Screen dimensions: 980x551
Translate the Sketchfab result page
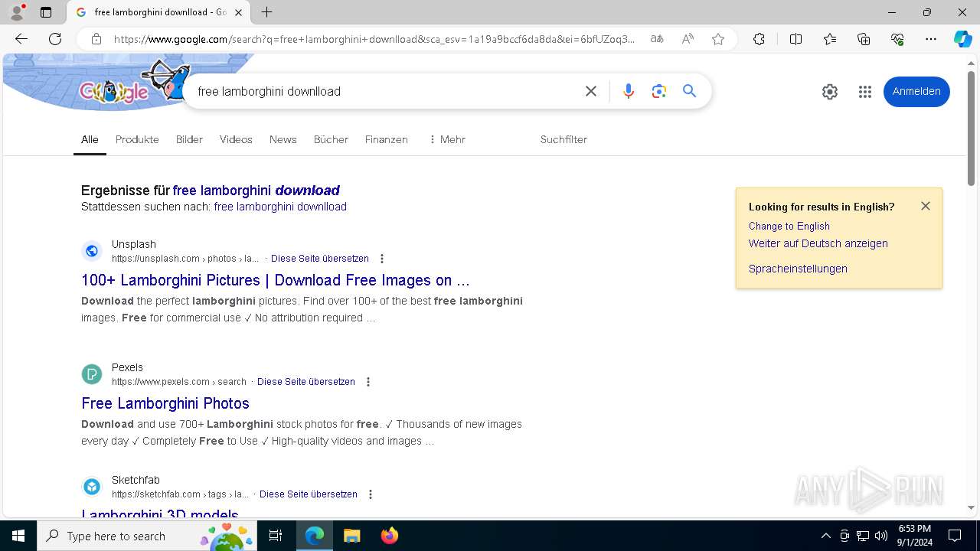[309, 494]
